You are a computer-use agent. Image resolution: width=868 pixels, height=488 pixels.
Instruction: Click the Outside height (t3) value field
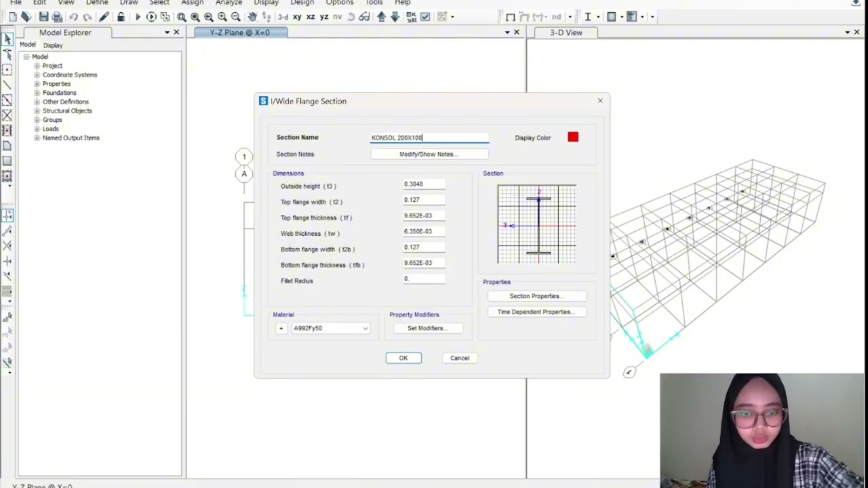click(424, 184)
